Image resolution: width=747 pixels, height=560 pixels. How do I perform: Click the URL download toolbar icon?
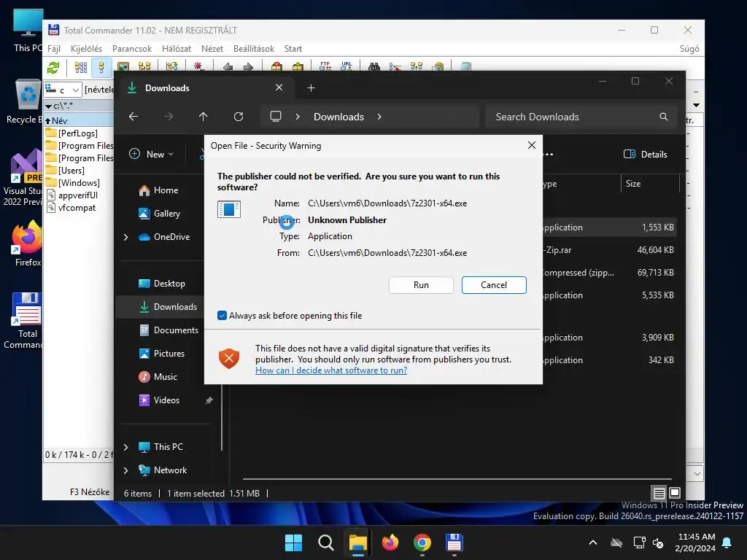pos(347,66)
